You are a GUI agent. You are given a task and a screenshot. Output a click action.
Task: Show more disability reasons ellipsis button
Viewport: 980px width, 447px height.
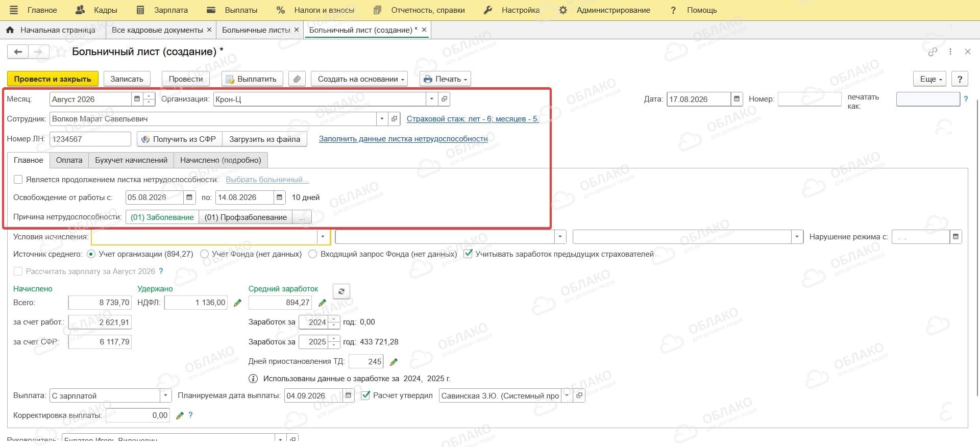(x=302, y=217)
